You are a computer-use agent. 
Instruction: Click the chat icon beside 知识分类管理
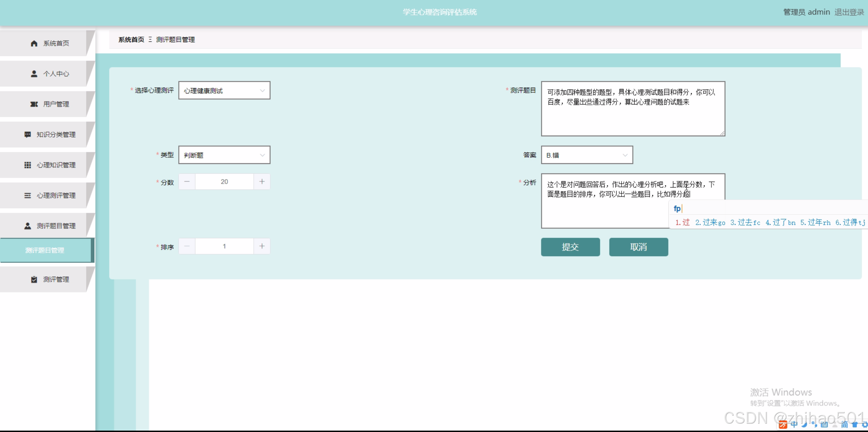point(28,135)
